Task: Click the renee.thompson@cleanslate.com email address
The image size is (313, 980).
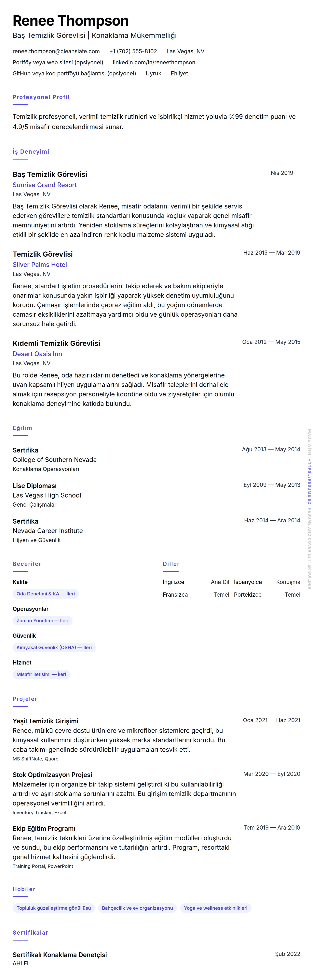Action: (56, 51)
